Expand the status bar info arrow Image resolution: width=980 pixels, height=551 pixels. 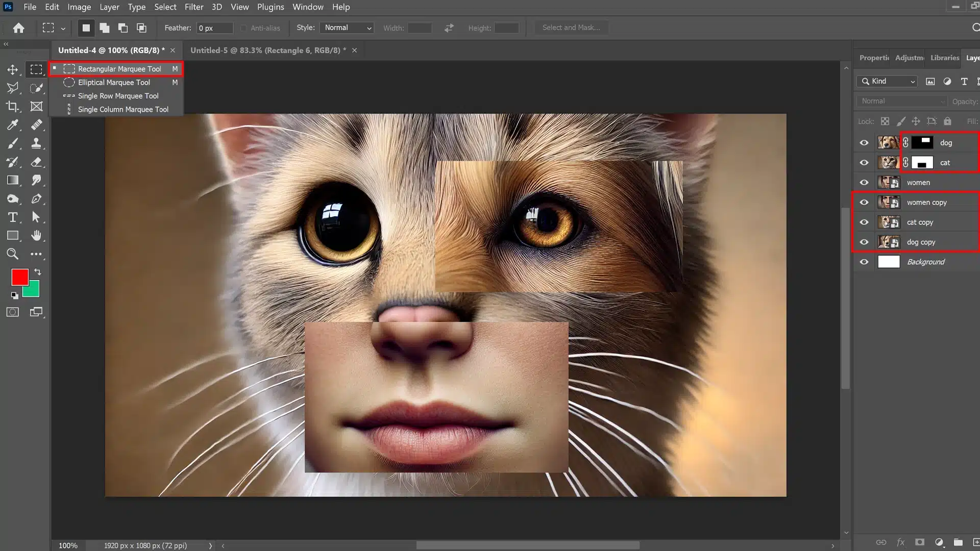click(x=210, y=545)
